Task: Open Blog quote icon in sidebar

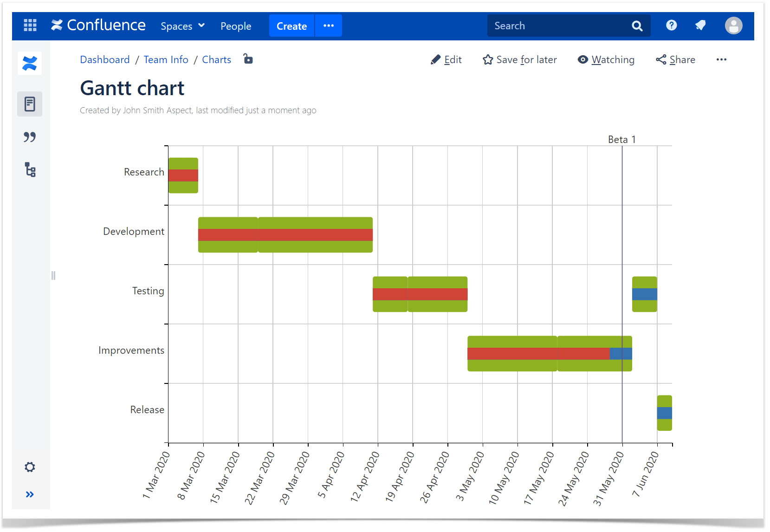Action: (30, 137)
